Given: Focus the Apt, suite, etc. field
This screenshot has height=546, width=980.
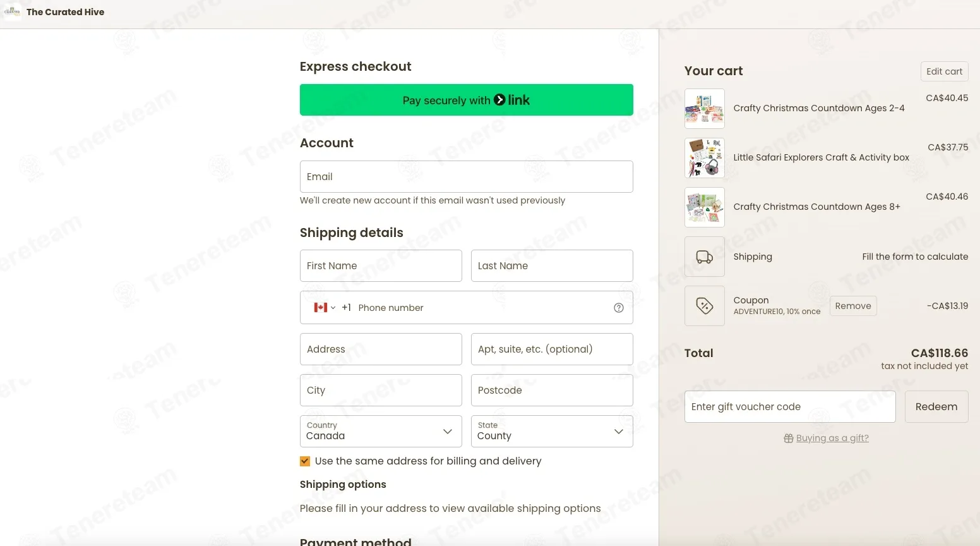Looking at the screenshot, I should click(552, 349).
